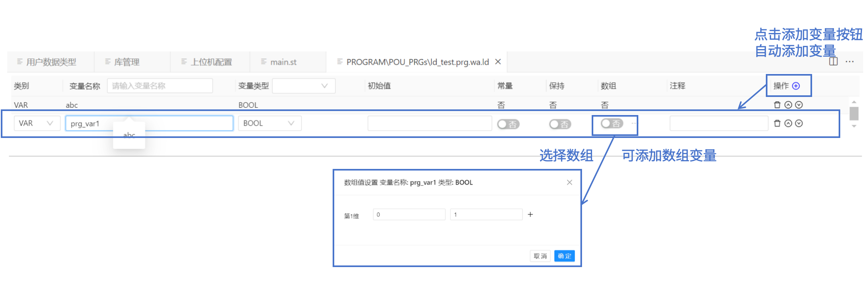Image resolution: width=868 pixels, height=292 pixels.
Task: Switch to 用户数据类型 tab
Action: pyautogui.click(x=51, y=62)
